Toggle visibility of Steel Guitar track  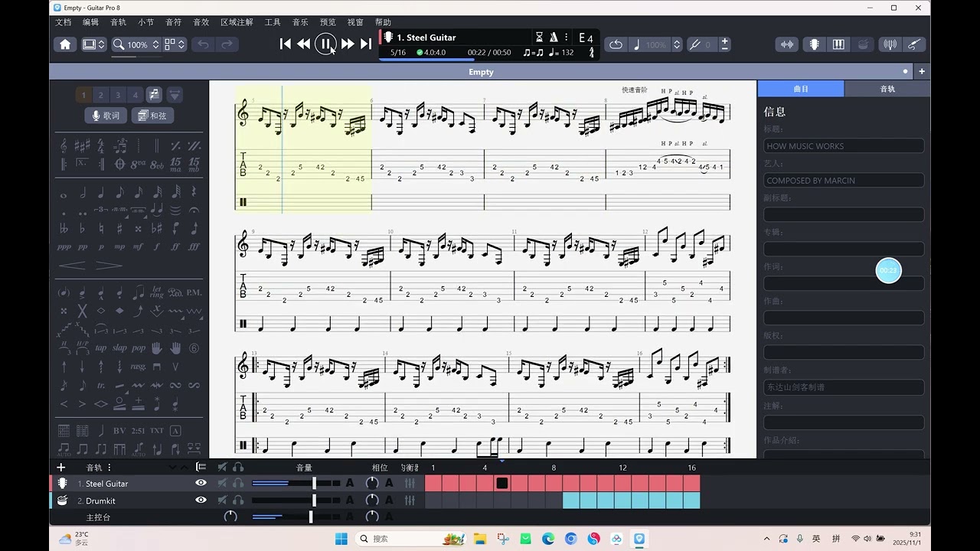(x=201, y=483)
